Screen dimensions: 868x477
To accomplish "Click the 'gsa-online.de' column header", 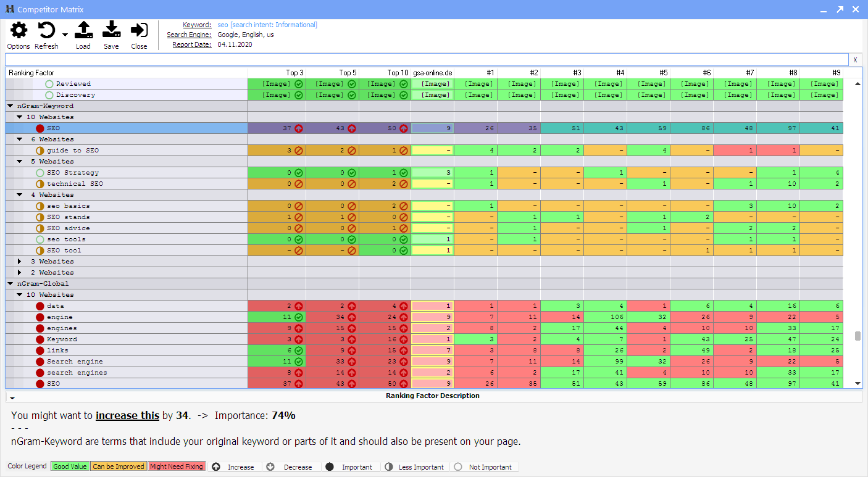I will pos(432,73).
